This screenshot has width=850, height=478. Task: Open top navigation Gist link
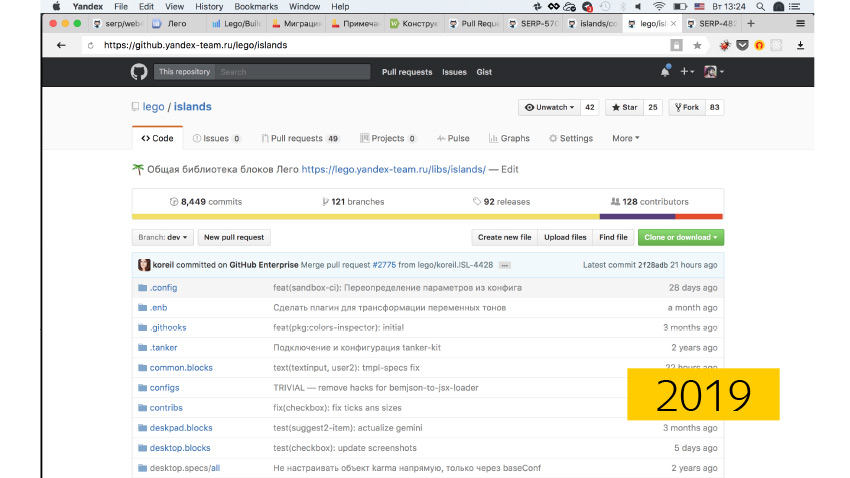(x=484, y=72)
